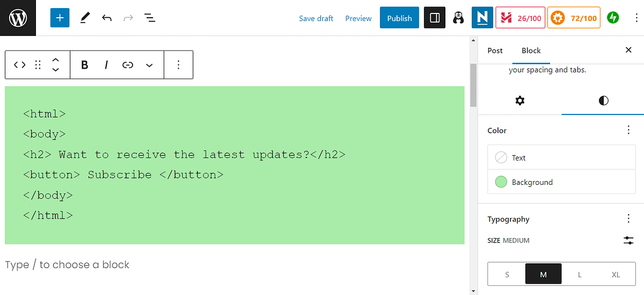Viewport: 644px width, 295px height.
Task: Click the green Jetpack lightning icon
Action: click(613, 18)
